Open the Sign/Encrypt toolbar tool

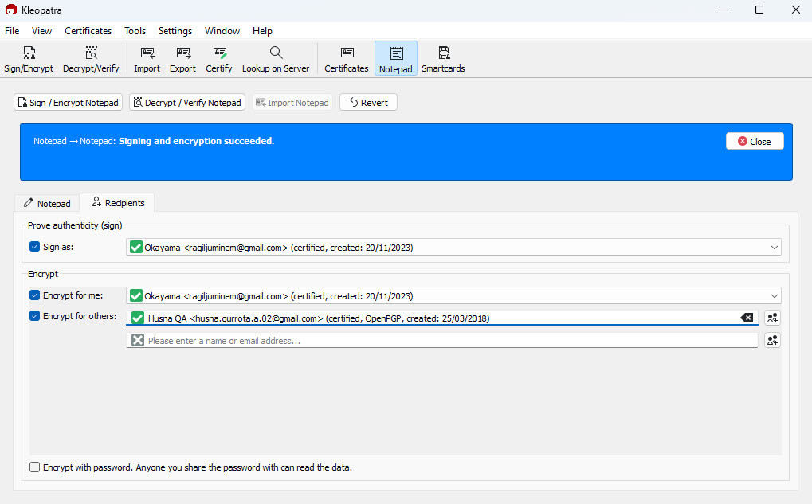[29, 59]
